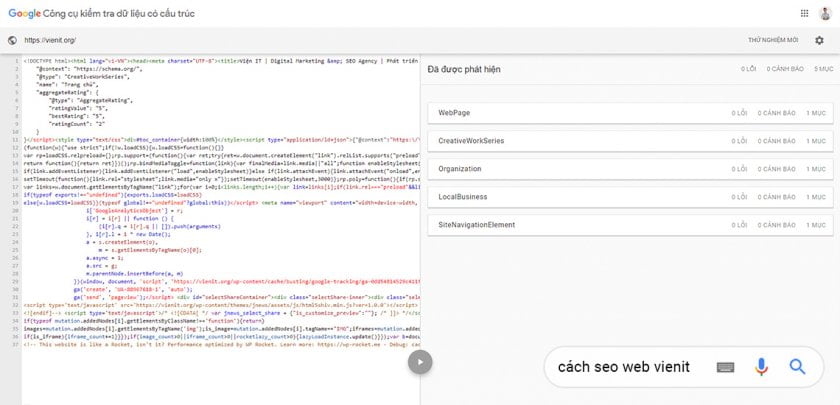
Task: Open the Google apps grid menu
Action: point(804,13)
